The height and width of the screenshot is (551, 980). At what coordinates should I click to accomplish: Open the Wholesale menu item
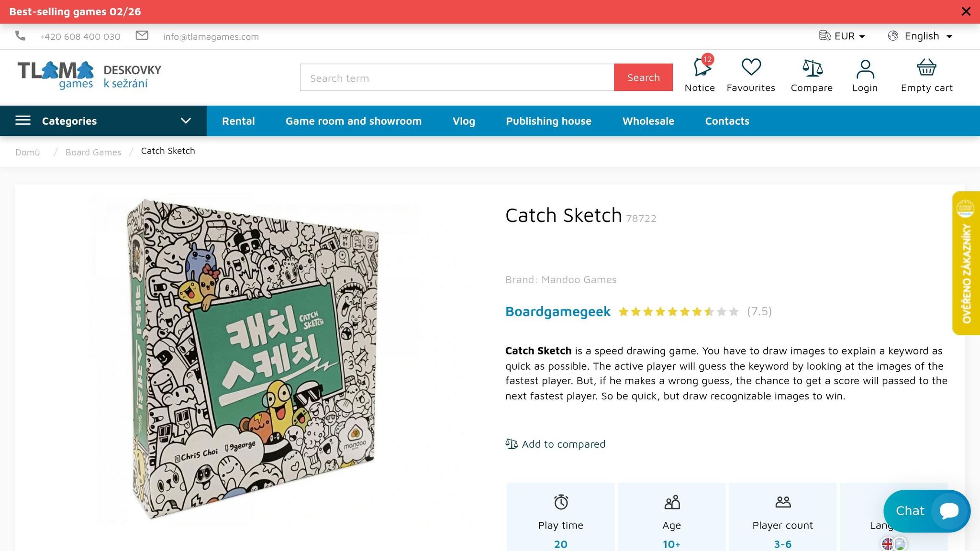pos(648,121)
